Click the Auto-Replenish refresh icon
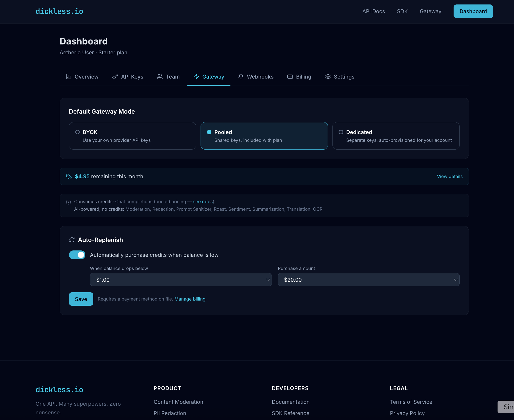 (x=72, y=240)
